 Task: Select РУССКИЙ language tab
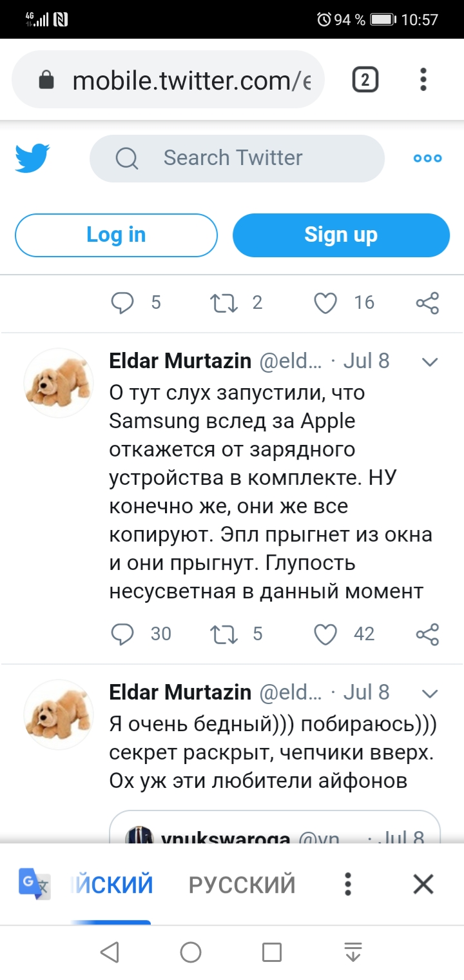(242, 884)
